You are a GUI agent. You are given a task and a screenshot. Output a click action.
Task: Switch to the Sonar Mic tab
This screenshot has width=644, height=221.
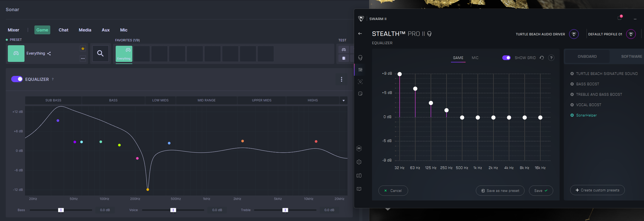[124, 30]
